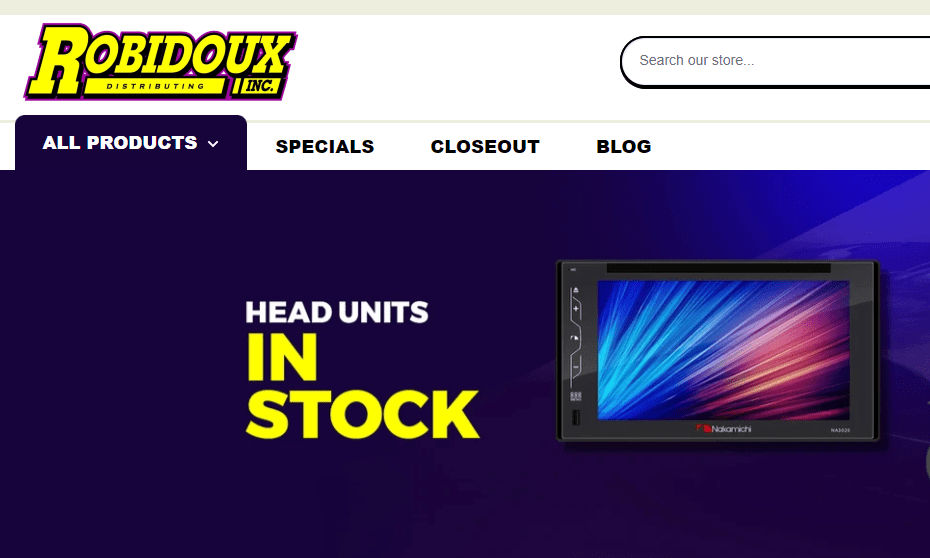
Task: Click the minus volume icon on the Nakamichi unit
Action: click(576, 368)
